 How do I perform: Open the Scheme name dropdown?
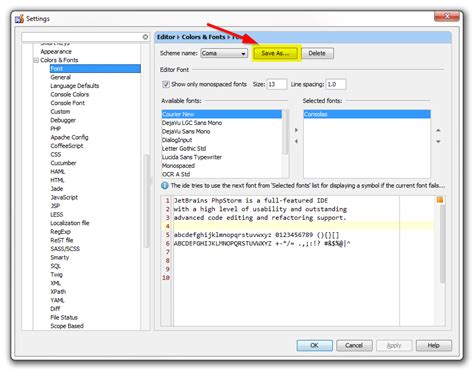coord(224,53)
